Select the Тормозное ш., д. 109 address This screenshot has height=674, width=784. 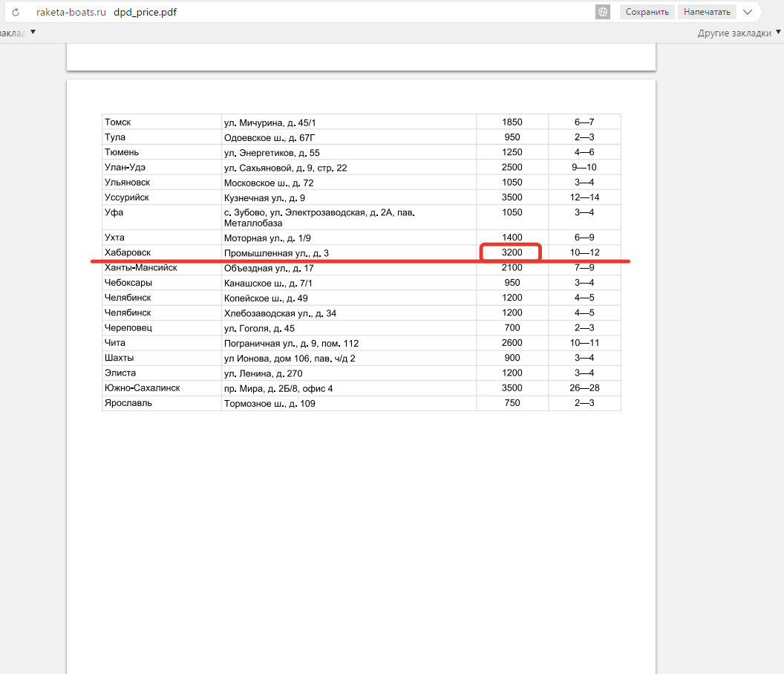(269, 404)
